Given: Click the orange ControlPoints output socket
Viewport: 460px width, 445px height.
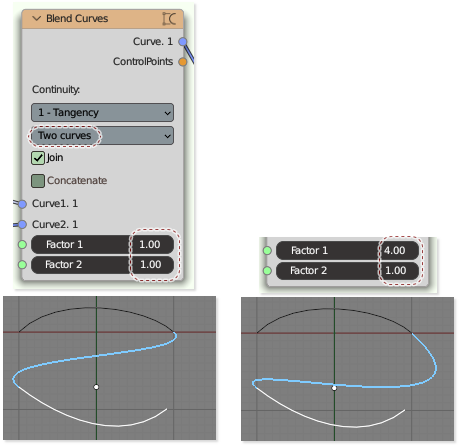Looking at the screenshot, I should [x=182, y=62].
